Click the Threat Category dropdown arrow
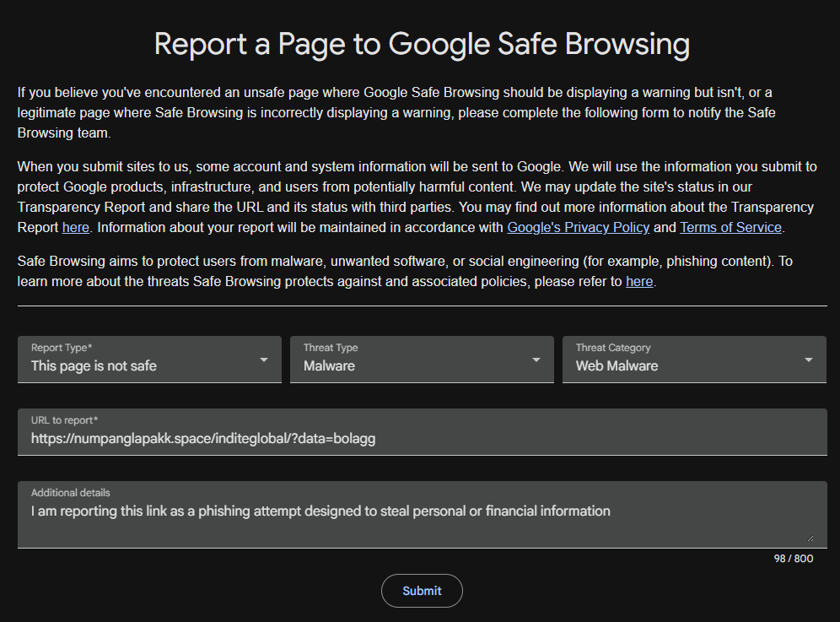The height and width of the screenshot is (622, 840). pos(809,360)
